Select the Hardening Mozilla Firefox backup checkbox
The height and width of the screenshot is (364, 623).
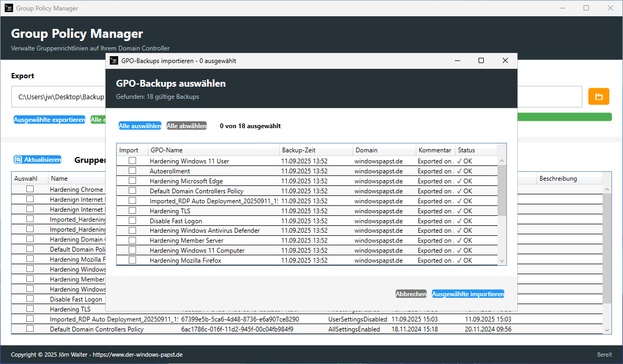[x=132, y=260]
